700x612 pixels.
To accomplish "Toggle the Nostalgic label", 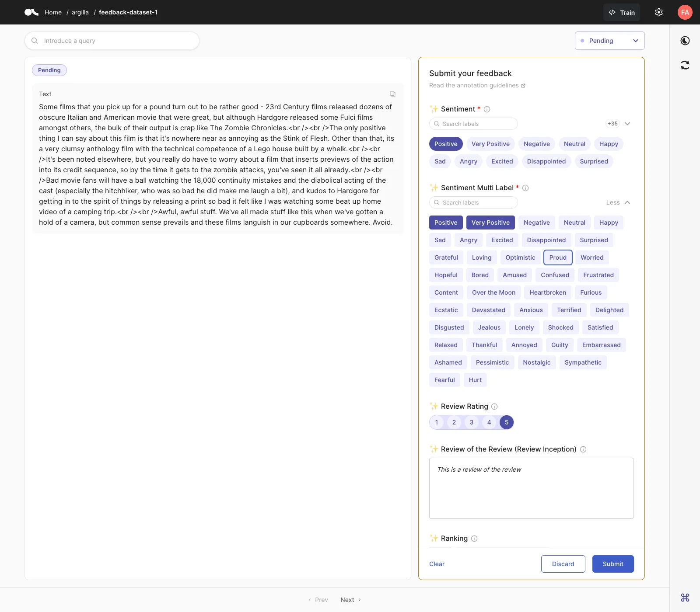I will [x=537, y=362].
